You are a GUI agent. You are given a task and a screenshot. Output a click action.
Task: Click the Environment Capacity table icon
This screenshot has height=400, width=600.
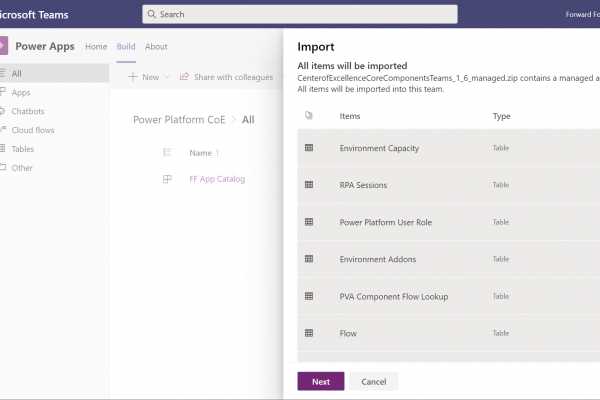point(309,148)
